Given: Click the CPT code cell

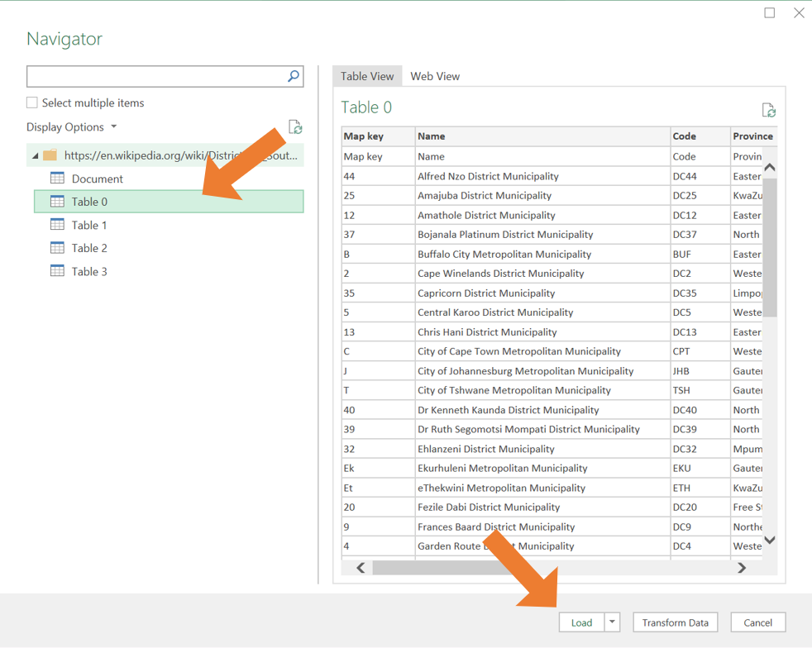Looking at the screenshot, I should [x=700, y=351].
